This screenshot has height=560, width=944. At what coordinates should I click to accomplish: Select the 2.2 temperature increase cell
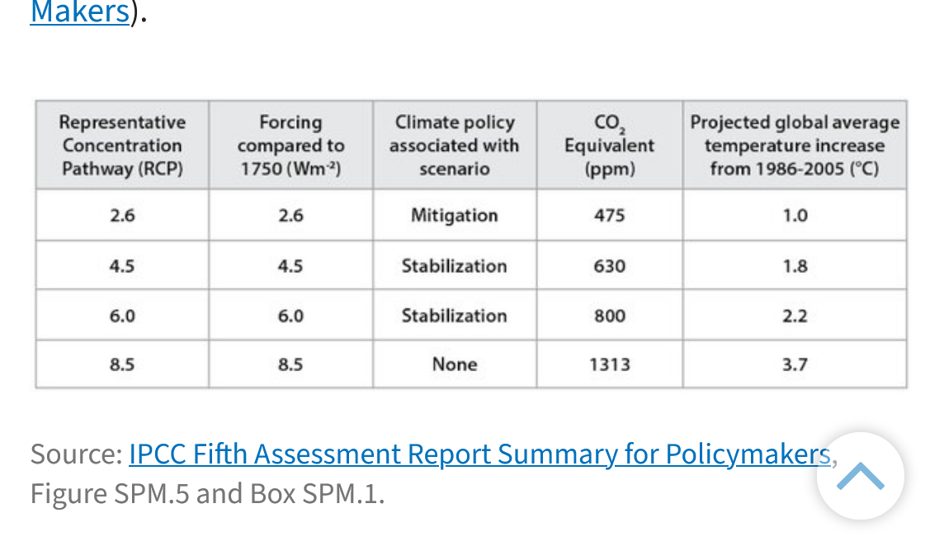tap(794, 315)
